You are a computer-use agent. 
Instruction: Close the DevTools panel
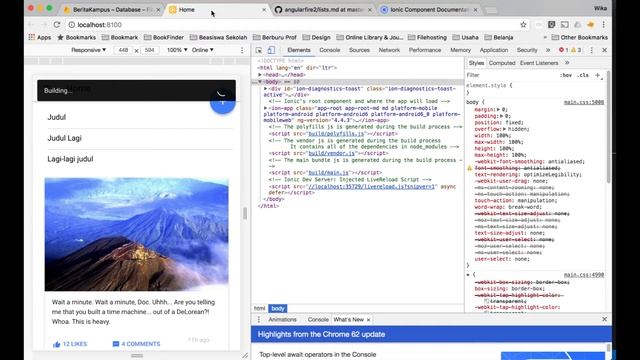tap(604, 50)
